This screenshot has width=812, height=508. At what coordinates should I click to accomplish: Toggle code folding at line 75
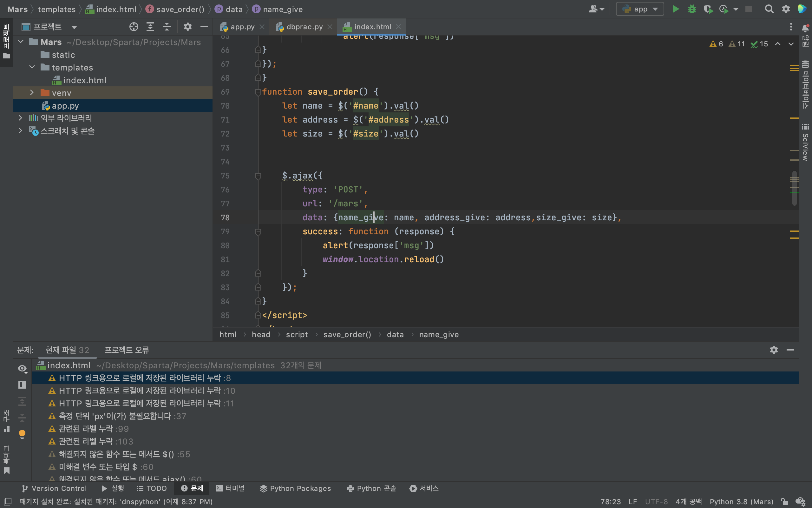(x=258, y=176)
